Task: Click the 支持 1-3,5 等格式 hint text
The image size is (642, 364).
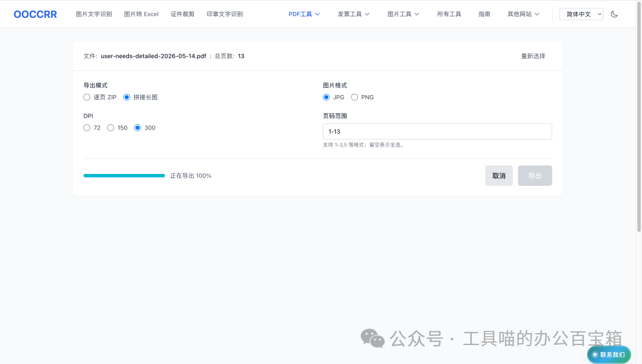Action: pos(364,145)
